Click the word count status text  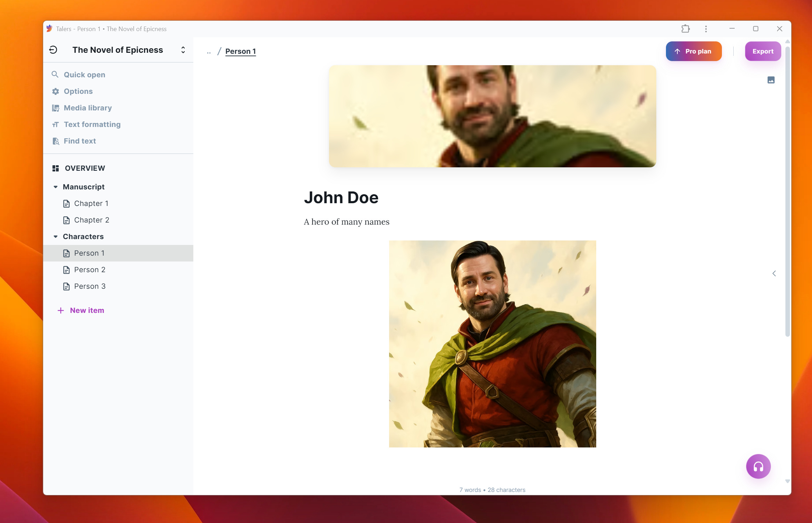click(492, 490)
